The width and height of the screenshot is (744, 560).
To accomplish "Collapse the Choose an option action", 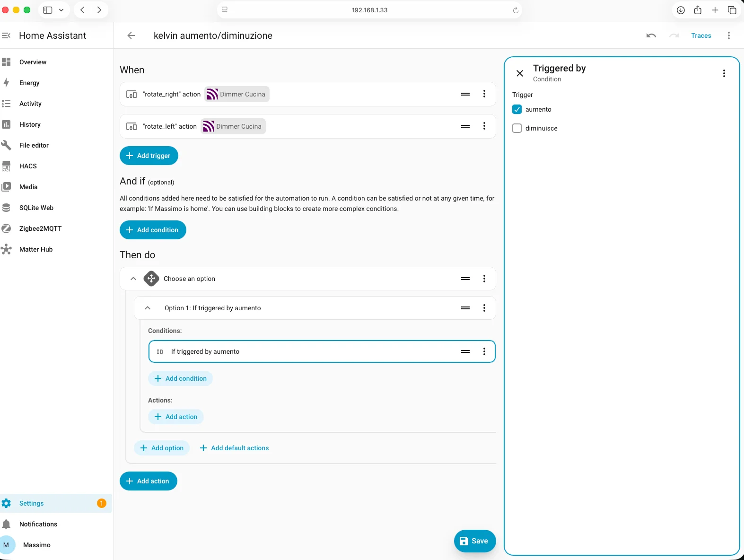I will [x=133, y=279].
